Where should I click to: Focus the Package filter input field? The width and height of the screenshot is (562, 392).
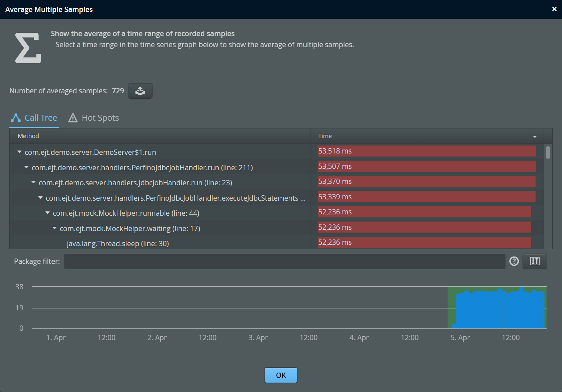click(284, 261)
